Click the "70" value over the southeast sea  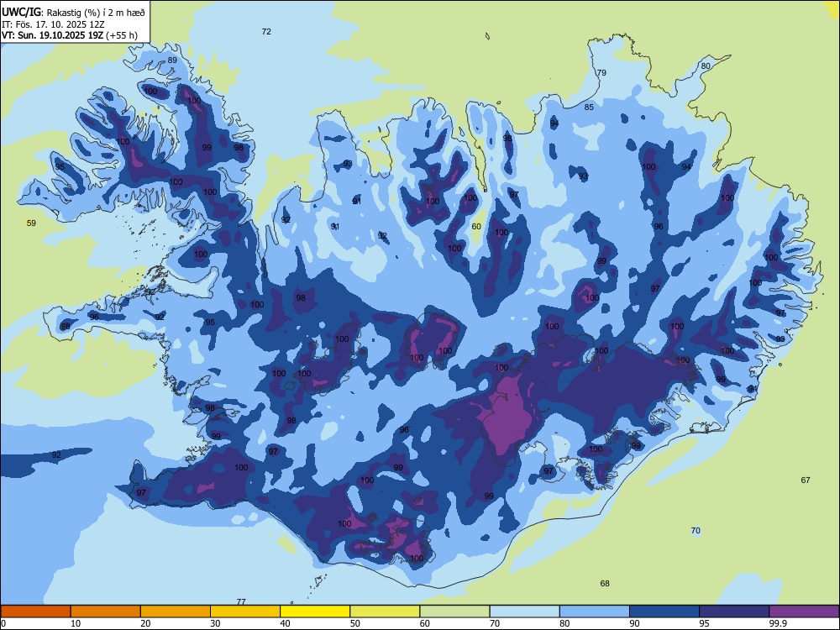(696, 530)
